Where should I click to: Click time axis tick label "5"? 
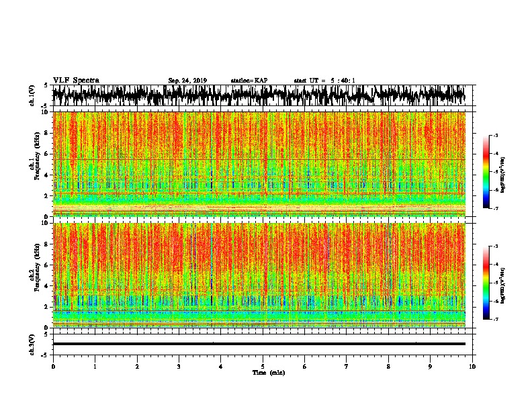point(263,367)
